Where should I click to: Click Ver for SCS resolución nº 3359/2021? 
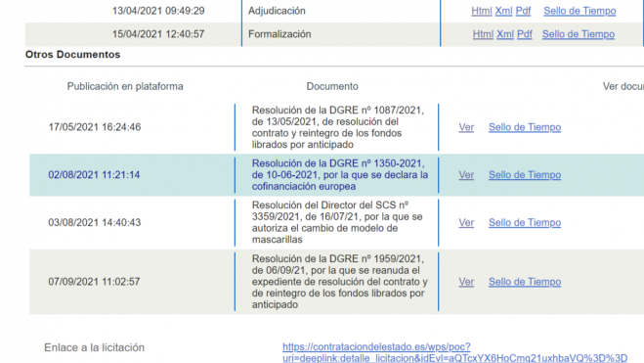coord(466,223)
